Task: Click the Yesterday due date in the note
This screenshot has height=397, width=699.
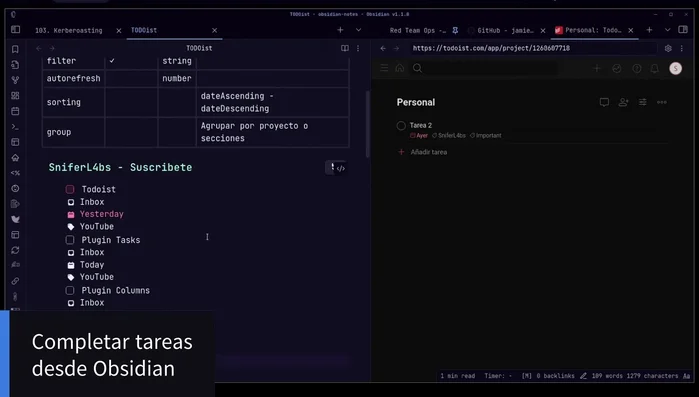Action: [102, 214]
